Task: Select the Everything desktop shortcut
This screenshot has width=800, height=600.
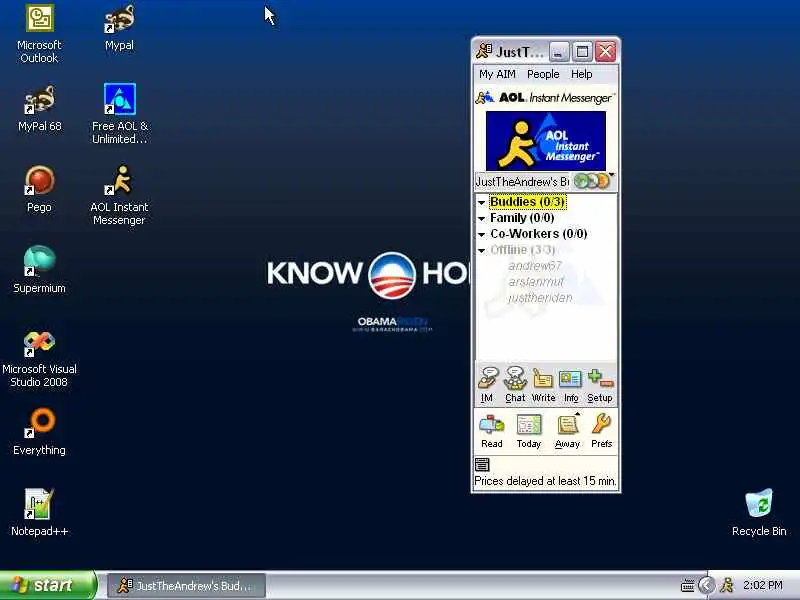Action: coord(39,432)
